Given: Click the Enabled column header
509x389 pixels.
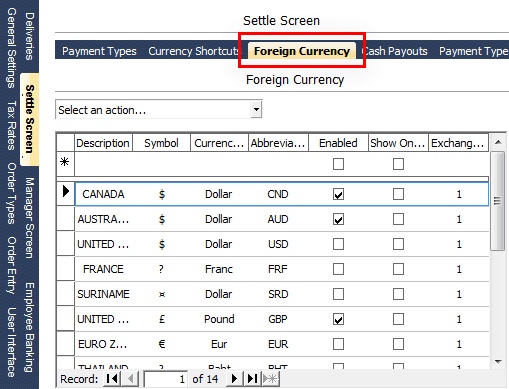Looking at the screenshot, I should (338, 143).
